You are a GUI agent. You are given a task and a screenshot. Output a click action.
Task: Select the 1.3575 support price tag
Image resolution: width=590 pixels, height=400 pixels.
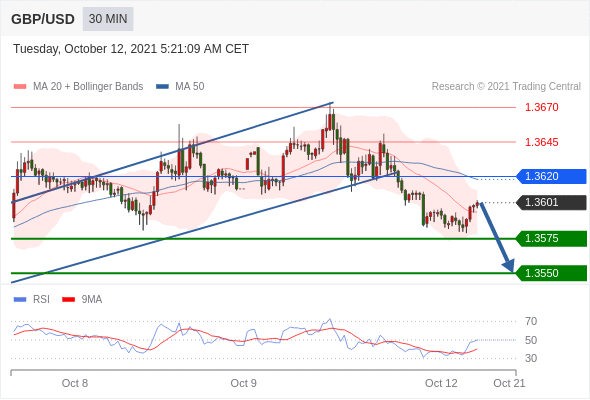[x=551, y=239]
